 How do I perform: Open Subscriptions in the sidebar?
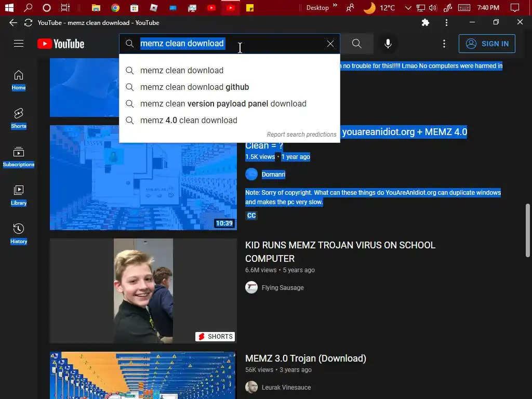point(19,157)
